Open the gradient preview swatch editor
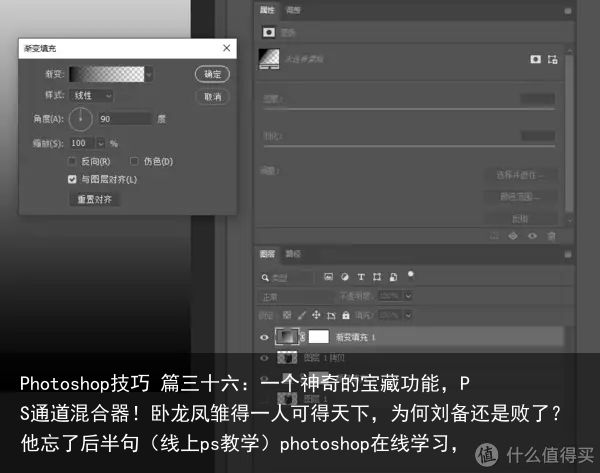Screen dimensions: 600x473 click(x=106, y=74)
